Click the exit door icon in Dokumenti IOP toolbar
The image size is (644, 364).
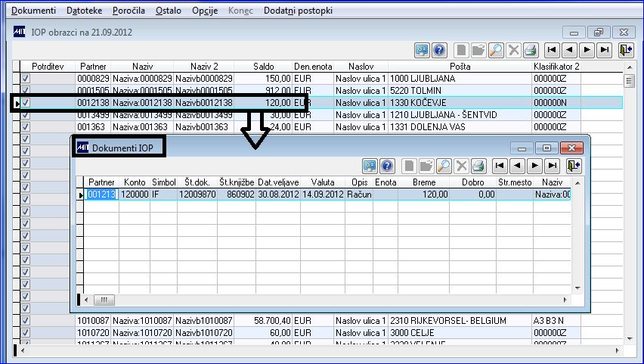click(574, 166)
